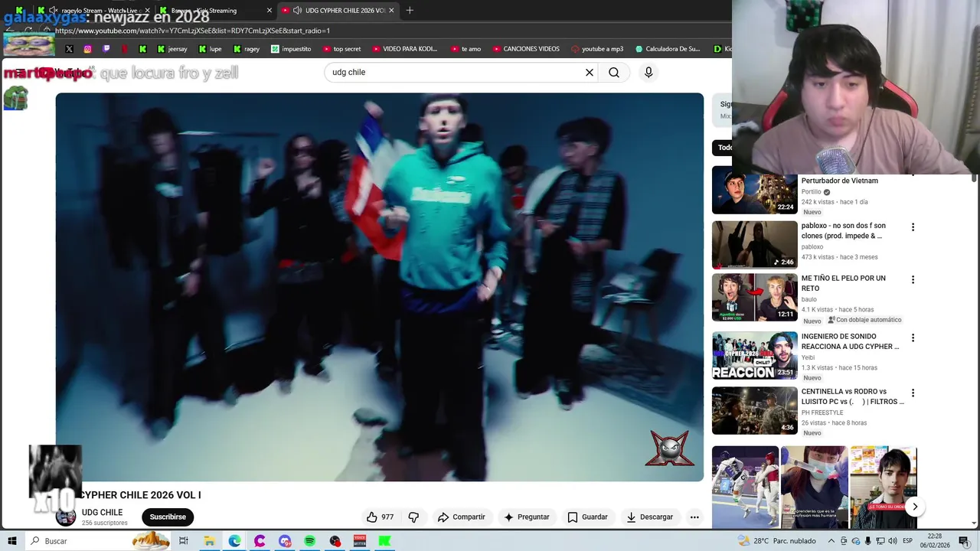Screen dimensions: 980x551
Task: Clear the YouTube search box with X
Action: click(x=590, y=72)
